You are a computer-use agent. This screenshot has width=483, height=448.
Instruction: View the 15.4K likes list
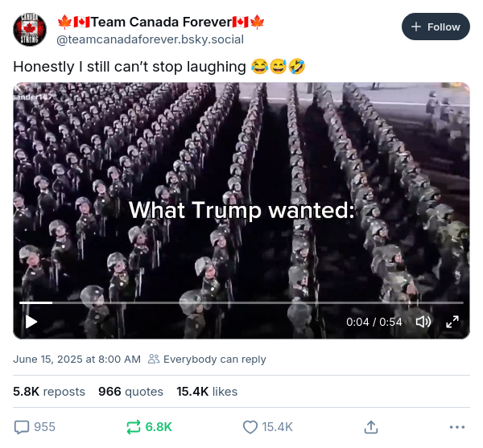click(x=207, y=392)
